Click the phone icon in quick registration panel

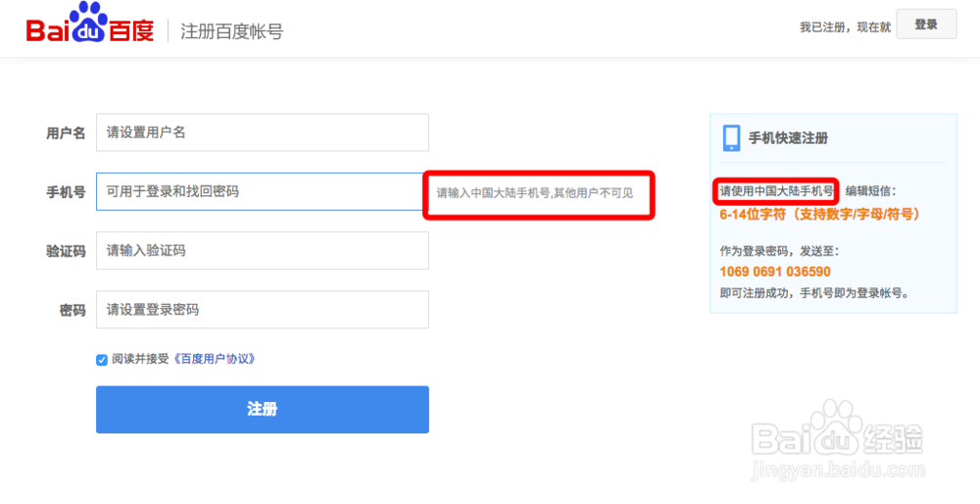click(731, 138)
